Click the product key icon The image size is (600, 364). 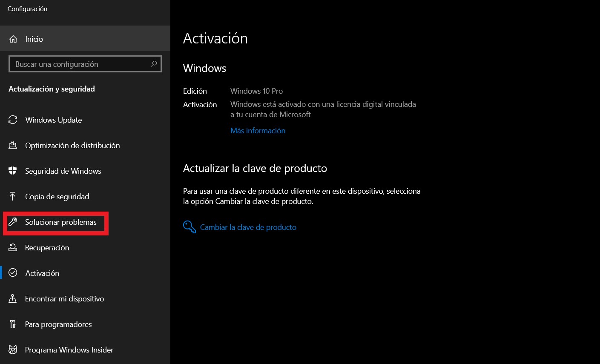tap(189, 227)
